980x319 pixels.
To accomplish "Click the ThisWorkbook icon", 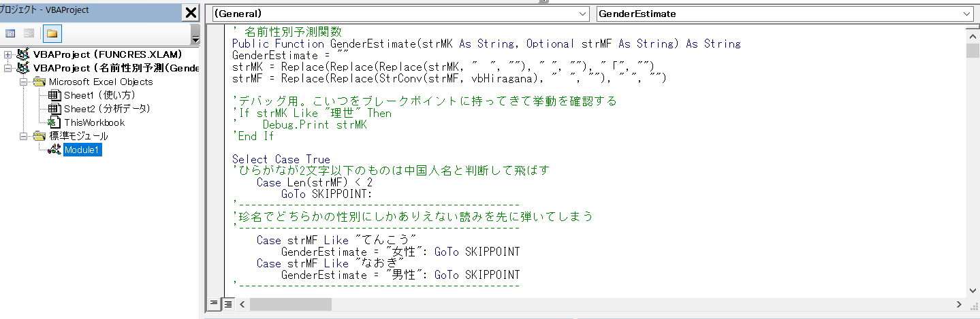I will (54, 122).
